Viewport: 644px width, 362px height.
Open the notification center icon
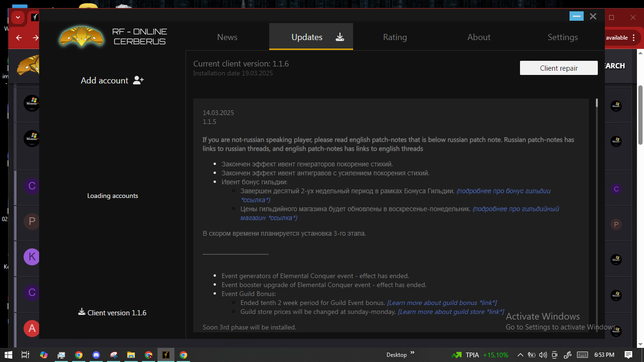click(628, 355)
